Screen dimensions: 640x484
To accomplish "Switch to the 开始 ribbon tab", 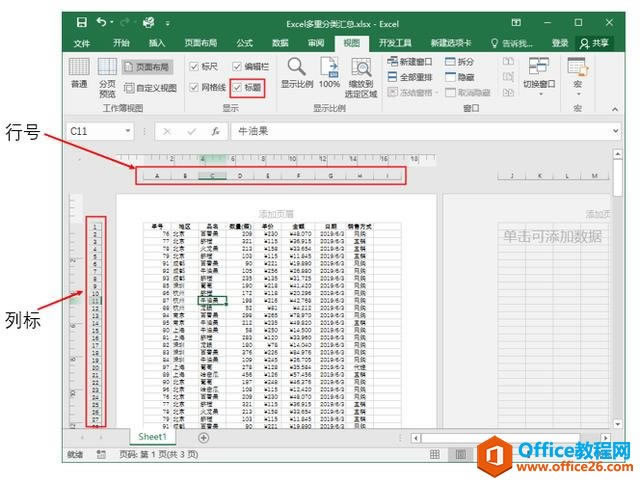I will click(x=121, y=43).
